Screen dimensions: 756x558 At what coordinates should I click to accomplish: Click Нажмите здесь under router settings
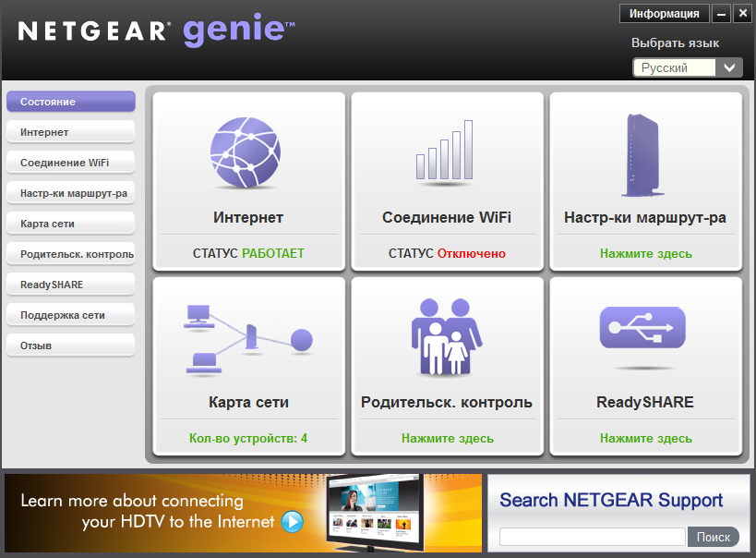pos(645,253)
